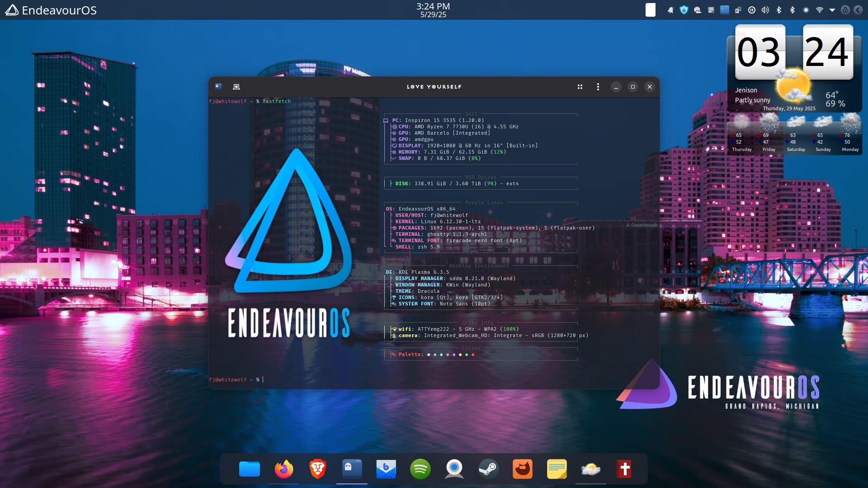Click the terminal app icon in the window header
The height and width of the screenshot is (488, 868).
pos(218,86)
